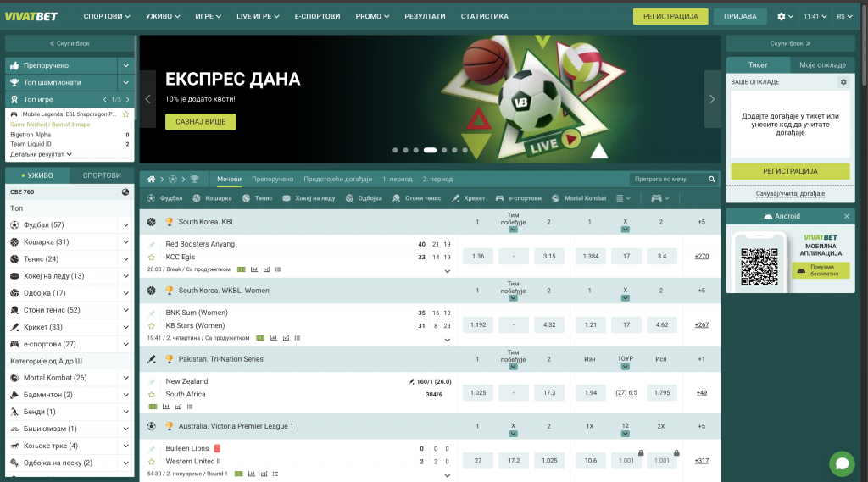Favorite the KCC Egis match star

pos(151,257)
